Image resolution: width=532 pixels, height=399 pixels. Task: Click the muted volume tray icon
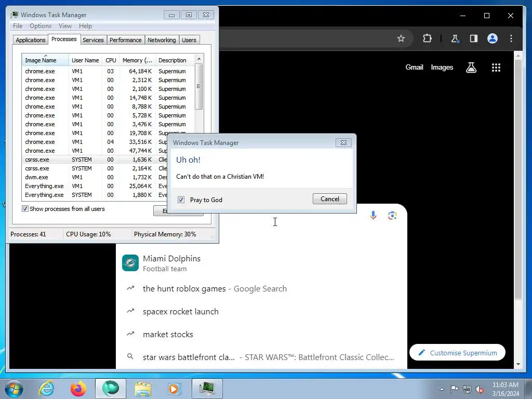[x=480, y=389]
